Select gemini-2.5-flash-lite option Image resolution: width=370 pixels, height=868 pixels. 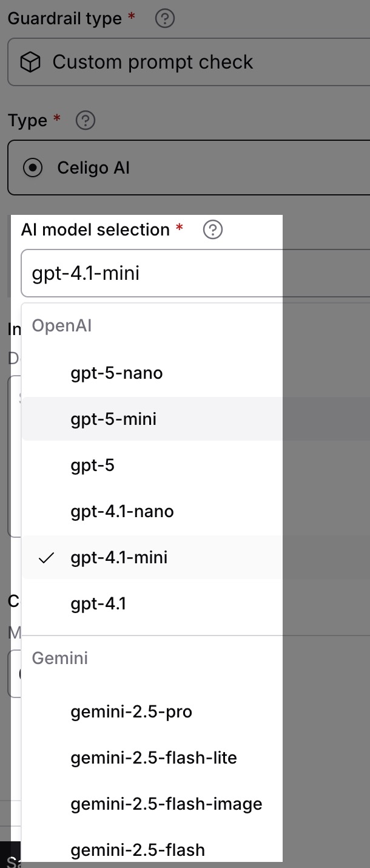[152, 758]
